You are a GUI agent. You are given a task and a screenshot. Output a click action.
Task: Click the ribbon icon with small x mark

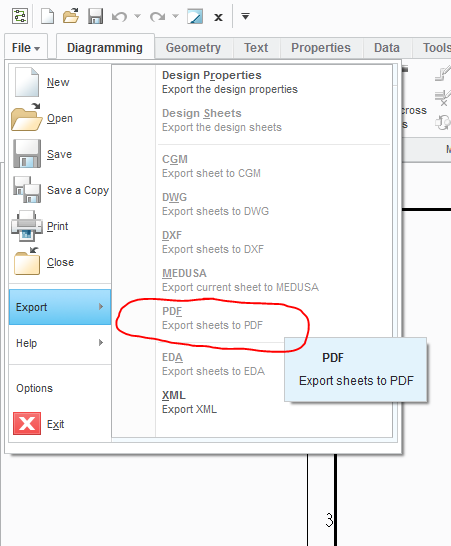coord(443,98)
